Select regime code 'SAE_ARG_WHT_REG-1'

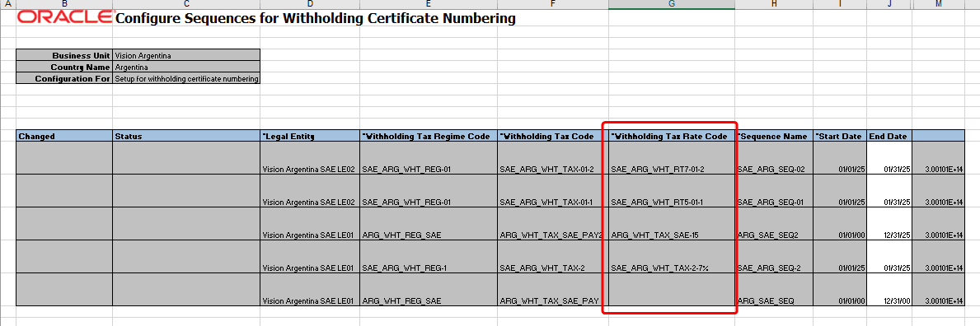pyautogui.click(x=429, y=257)
